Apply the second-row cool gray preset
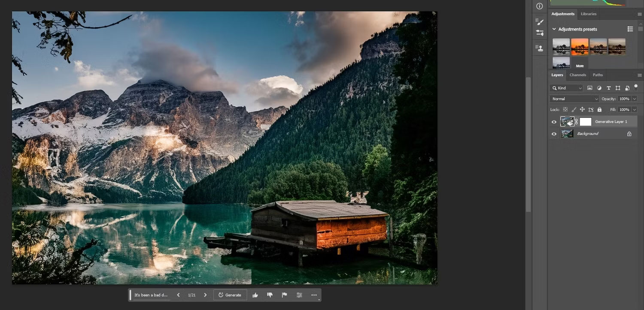 (561, 63)
